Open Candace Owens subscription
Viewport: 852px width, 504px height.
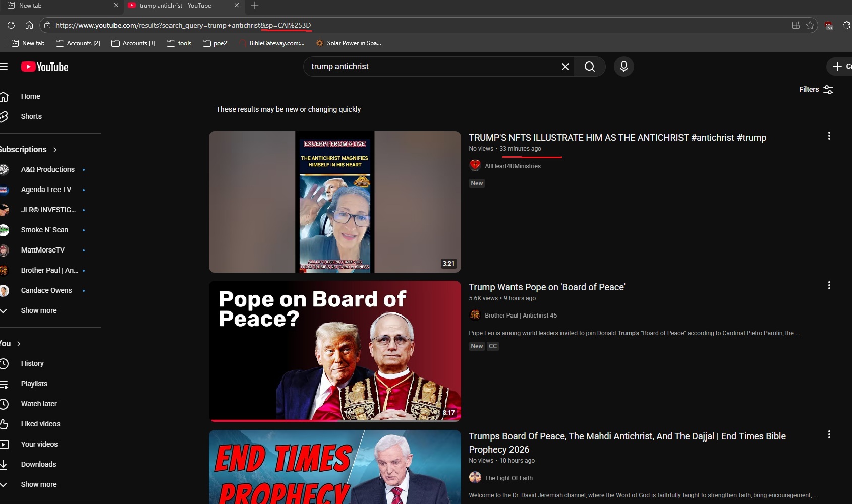(46, 290)
